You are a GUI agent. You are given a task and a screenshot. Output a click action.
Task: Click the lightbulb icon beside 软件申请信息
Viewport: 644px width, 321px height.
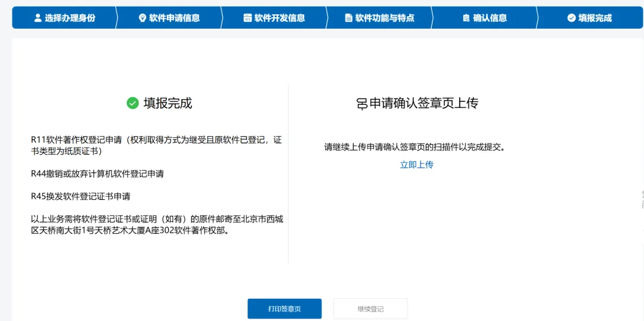pyautogui.click(x=143, y=18)
